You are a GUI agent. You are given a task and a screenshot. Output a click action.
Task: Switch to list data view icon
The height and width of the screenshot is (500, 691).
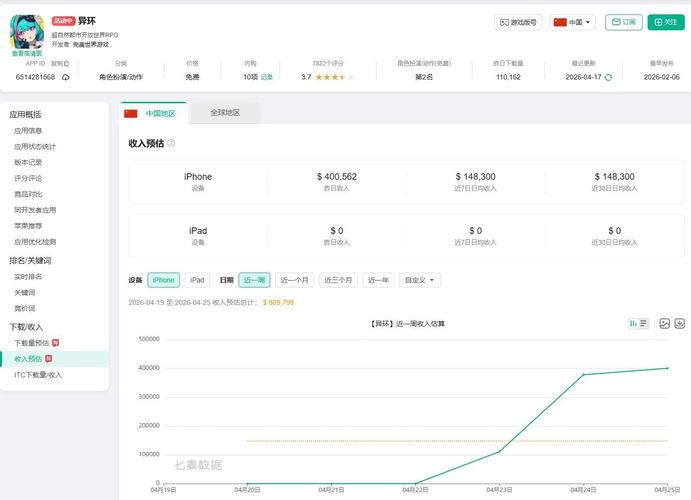click(x=643, y=324)
